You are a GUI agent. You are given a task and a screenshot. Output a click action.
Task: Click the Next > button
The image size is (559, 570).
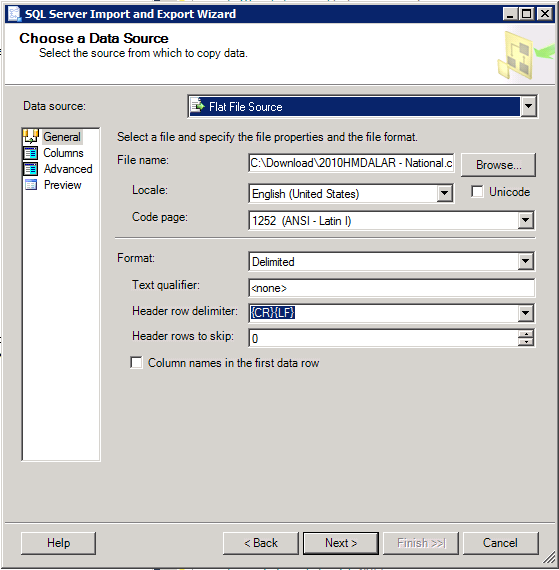click(x=341, y=543)
